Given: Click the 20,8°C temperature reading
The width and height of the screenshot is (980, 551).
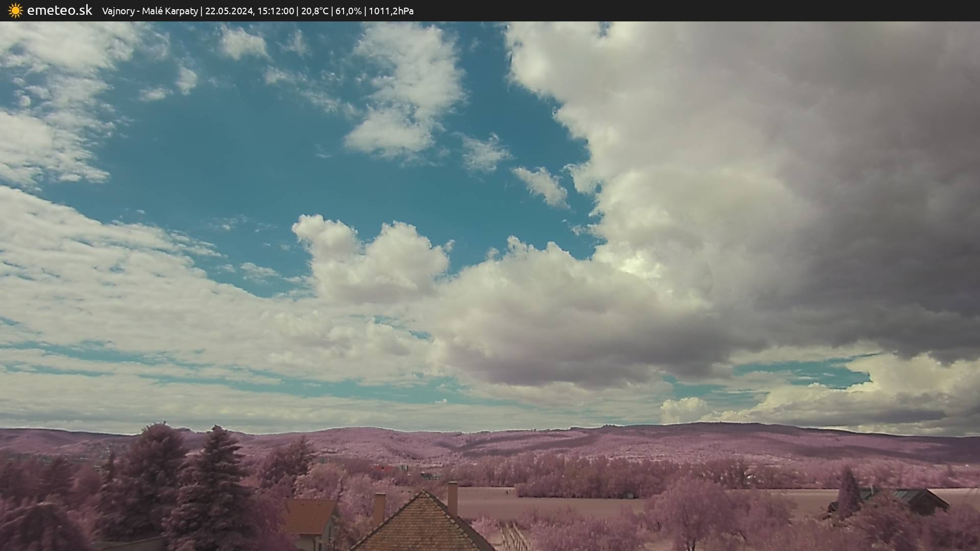Looking at the screenshot, I should pos(314,11).
